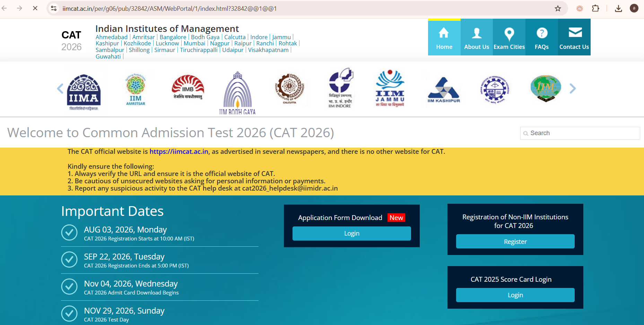Viewport: 644px width, 325px height.
Task: Show next logos with right carousel arrow
Action: 573,89
